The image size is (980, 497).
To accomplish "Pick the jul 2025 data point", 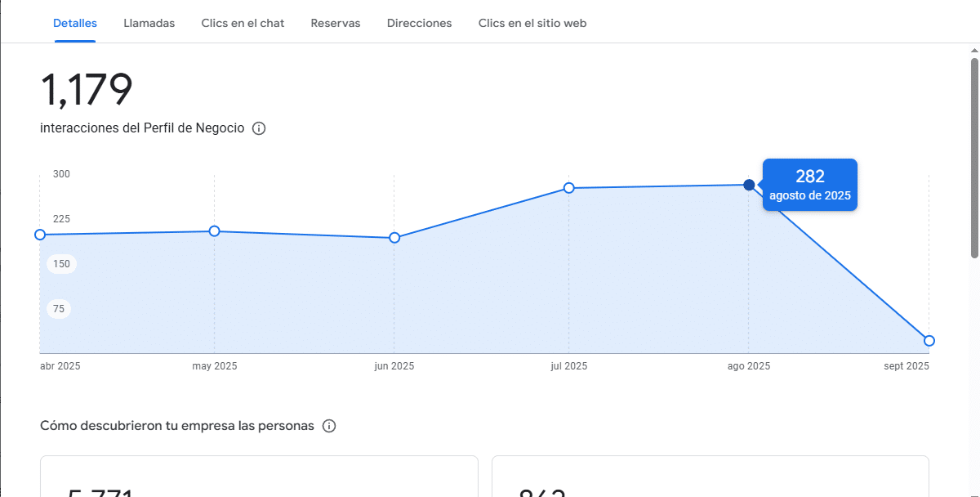I will [569, 188].
